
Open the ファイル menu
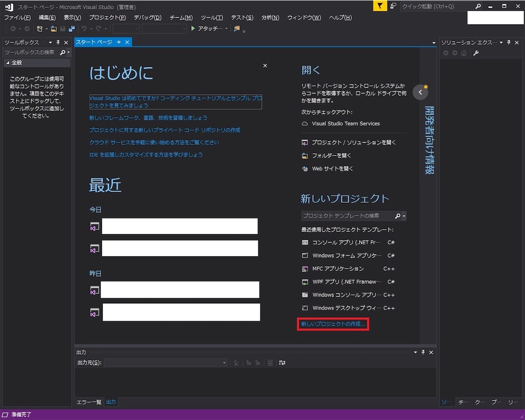pos(17,18)
